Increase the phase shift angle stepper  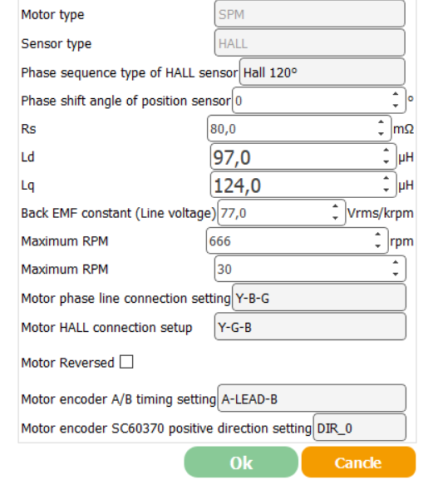[x=395, y=95]
